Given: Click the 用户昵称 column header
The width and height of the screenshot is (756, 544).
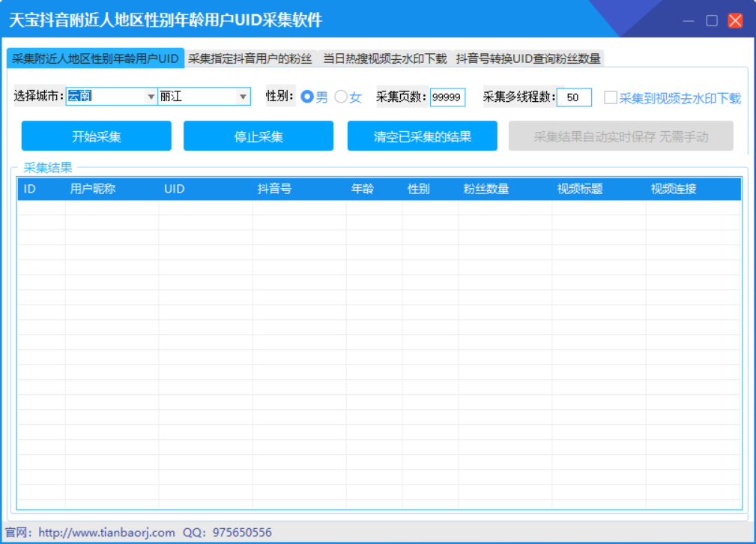Looking at the screenshot, I should click(x=91, y=189).
